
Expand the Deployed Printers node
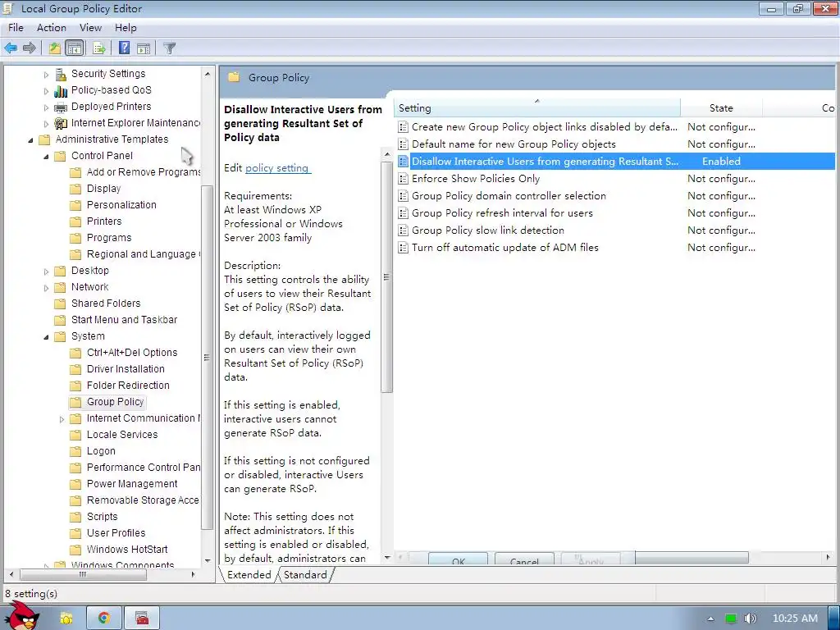(46, 107)
